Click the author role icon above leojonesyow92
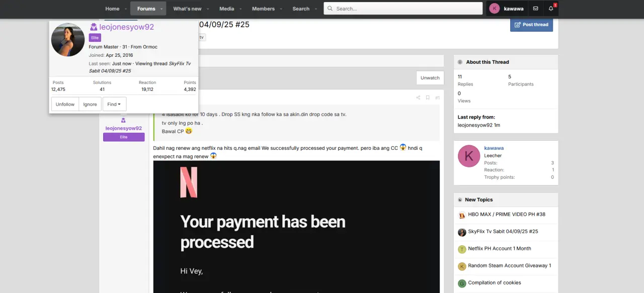Image resolution: width=644 pixels, height=293 pixels. click(x=124, y=121)
